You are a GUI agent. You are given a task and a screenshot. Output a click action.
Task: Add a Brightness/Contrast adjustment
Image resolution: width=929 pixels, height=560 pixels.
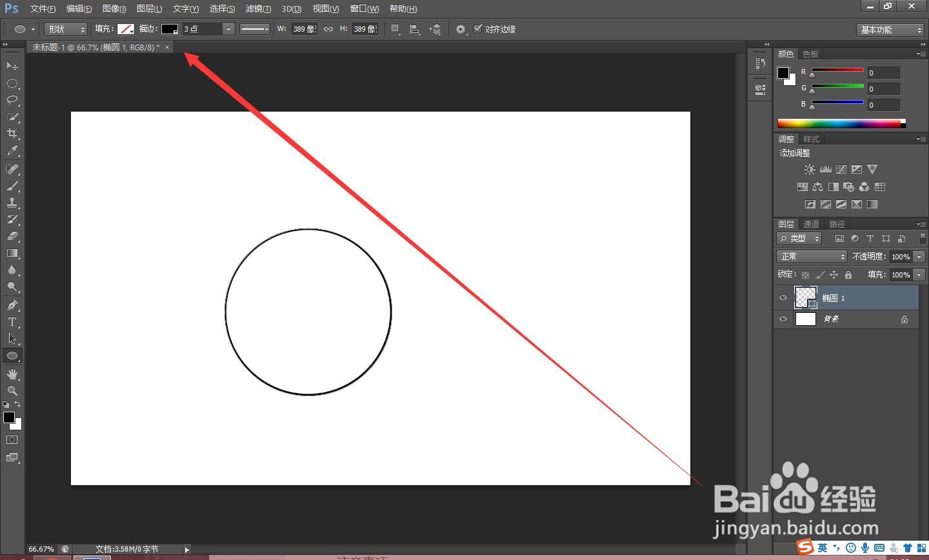(x=810, y=170)
